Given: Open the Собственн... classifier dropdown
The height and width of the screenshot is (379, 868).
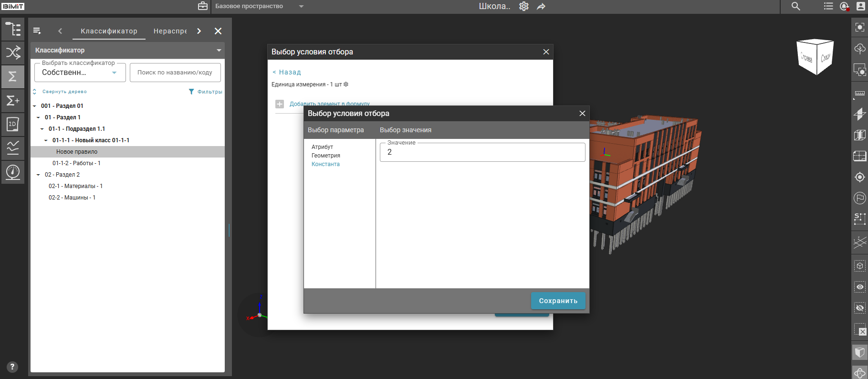Looking at the screenshot, I should tap(80, 73).
